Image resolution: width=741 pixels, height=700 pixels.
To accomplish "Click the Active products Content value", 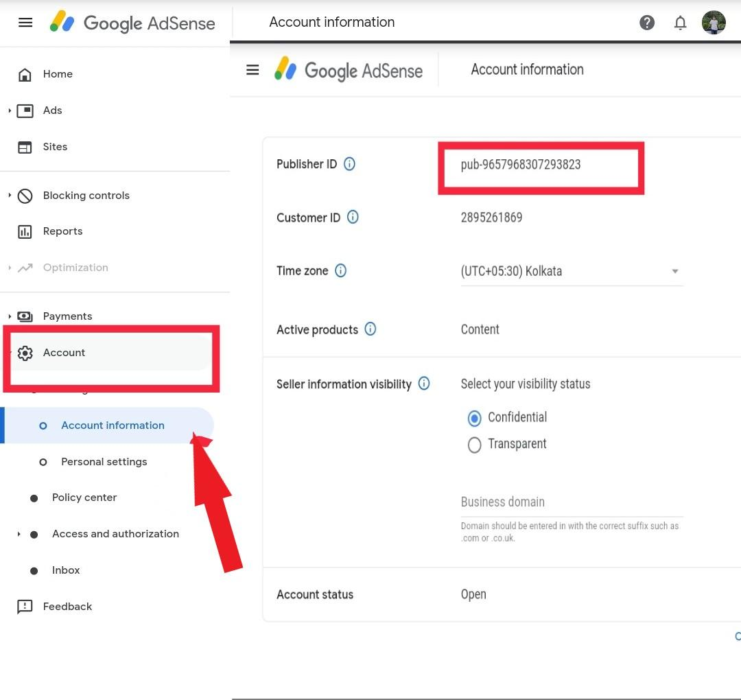I will [480, 329].
